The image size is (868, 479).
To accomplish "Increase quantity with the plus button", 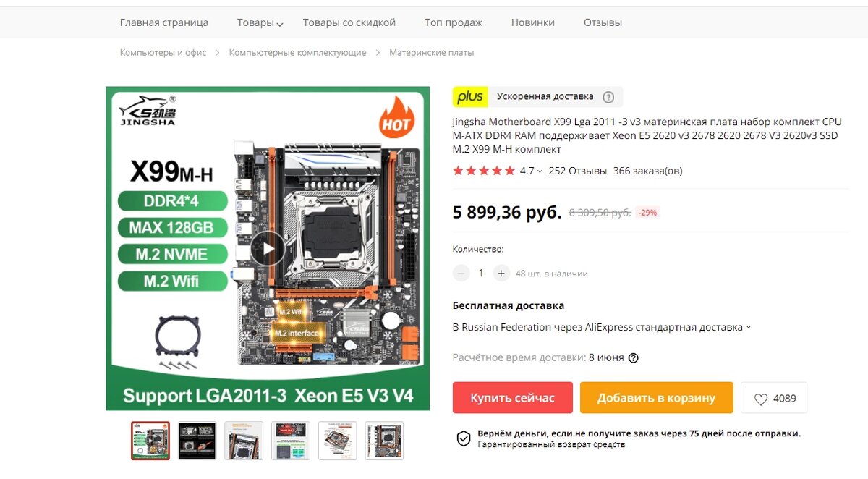I will pyautogui.click(x=501, y=274).
